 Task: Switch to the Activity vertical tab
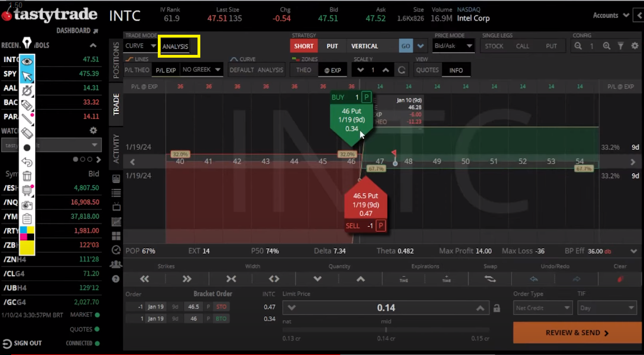point(116,149)
